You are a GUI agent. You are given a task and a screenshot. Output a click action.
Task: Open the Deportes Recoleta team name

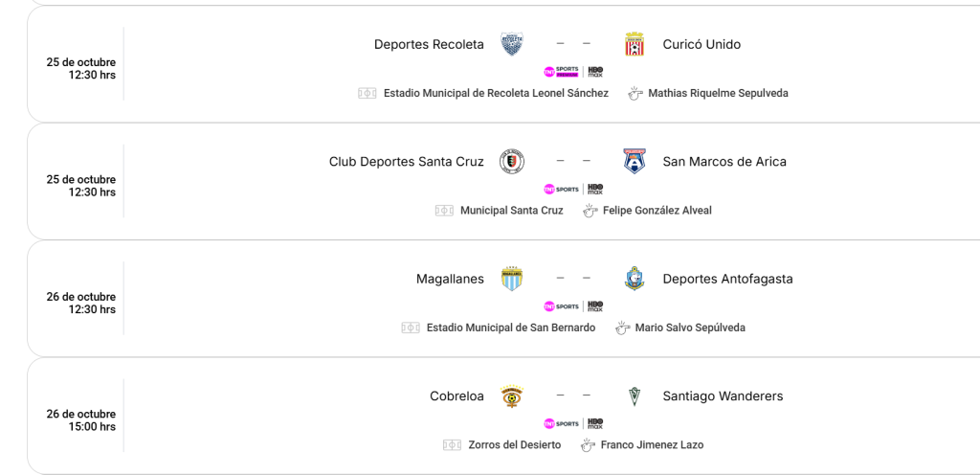[x=429, y=44]
